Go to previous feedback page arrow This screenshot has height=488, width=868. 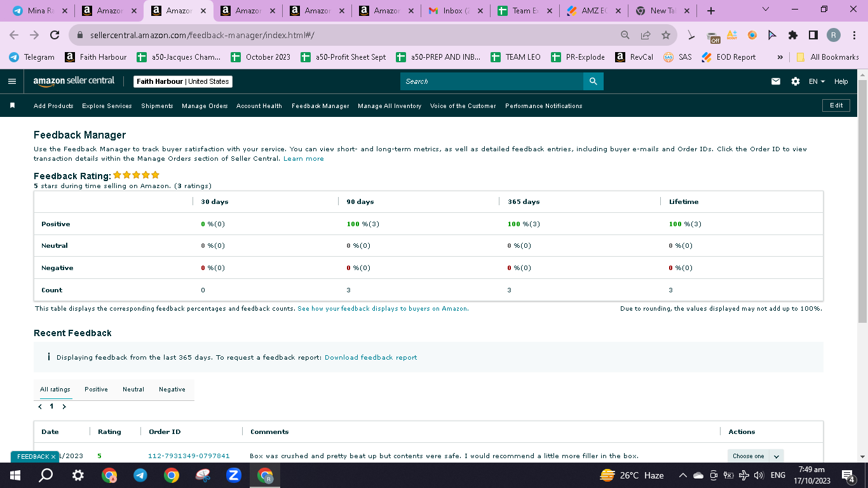click(40, 407)
